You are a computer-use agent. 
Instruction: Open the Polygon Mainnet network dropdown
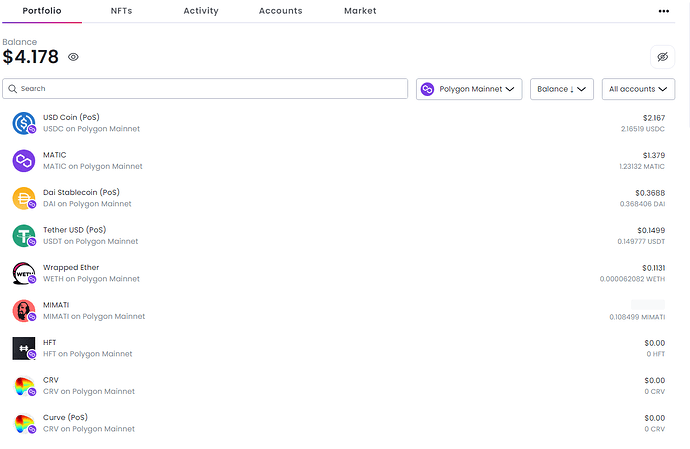[469, 89]
